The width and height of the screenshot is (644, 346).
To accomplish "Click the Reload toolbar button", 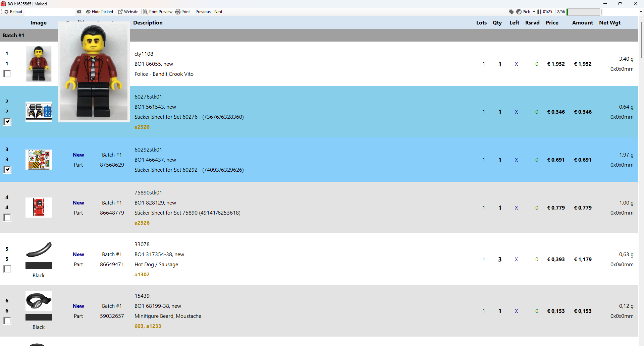I will (13, 12).
